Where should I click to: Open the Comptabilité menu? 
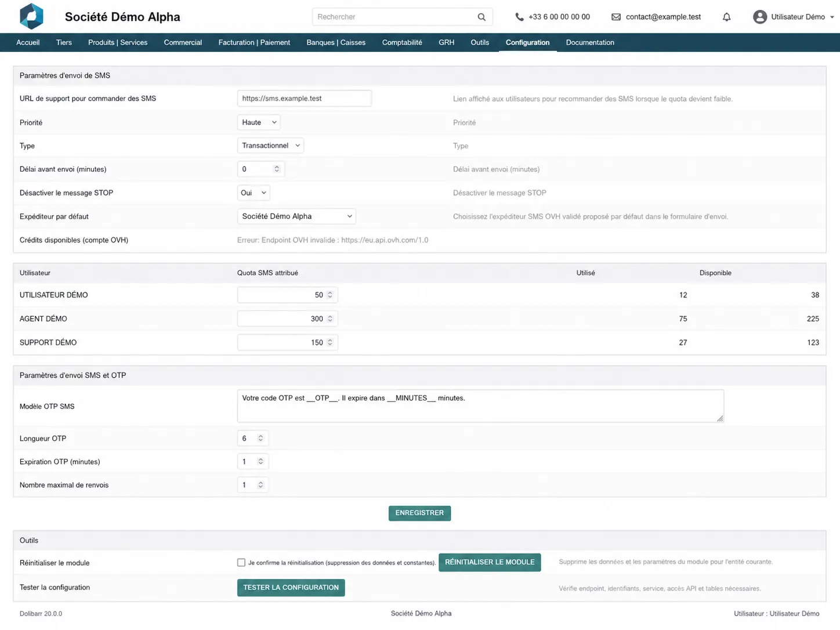402,42
